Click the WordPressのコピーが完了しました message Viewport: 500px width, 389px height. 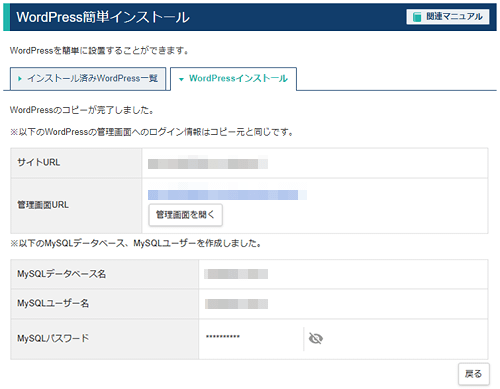(82, 110)
